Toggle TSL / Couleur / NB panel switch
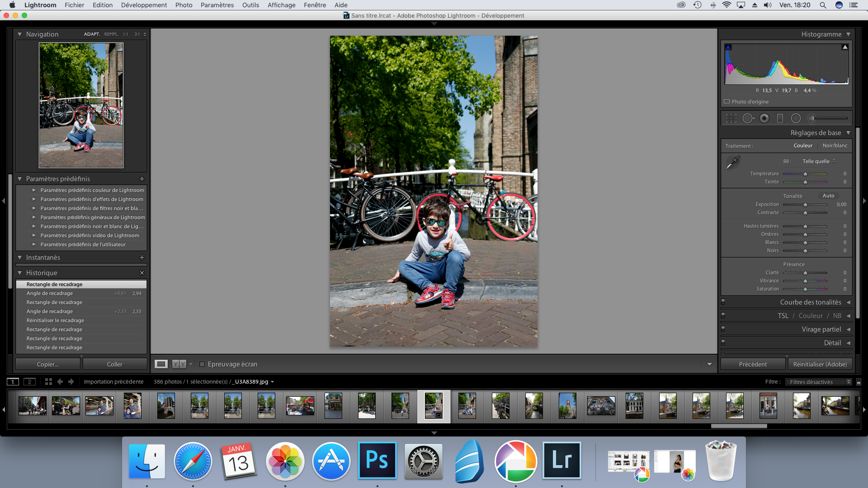The image size is (868, 488). click(723, 315)
